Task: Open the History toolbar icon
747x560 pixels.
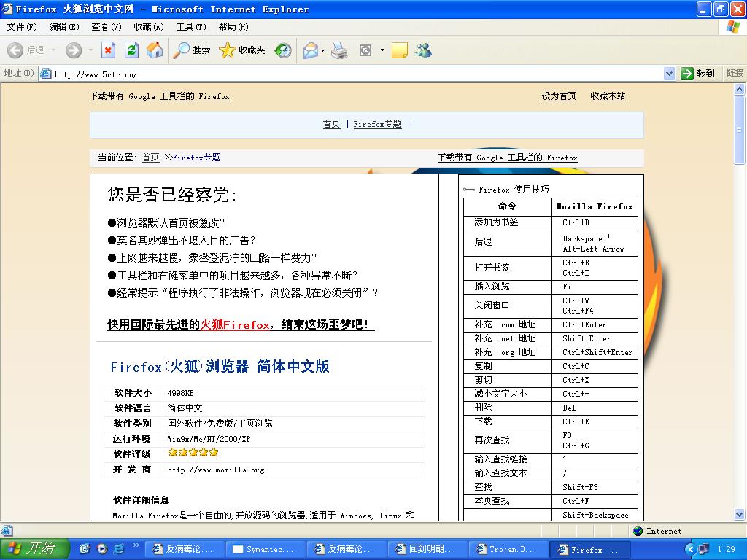Action: coord(283,50)
